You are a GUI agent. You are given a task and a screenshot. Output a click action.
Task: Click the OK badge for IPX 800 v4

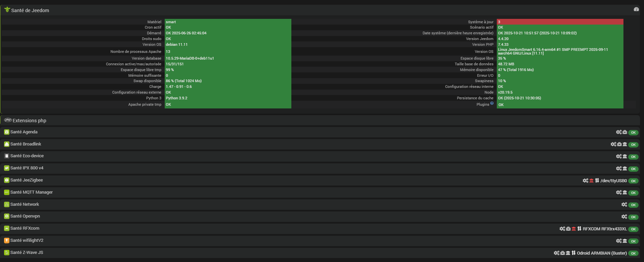click(x=633, y=169)
